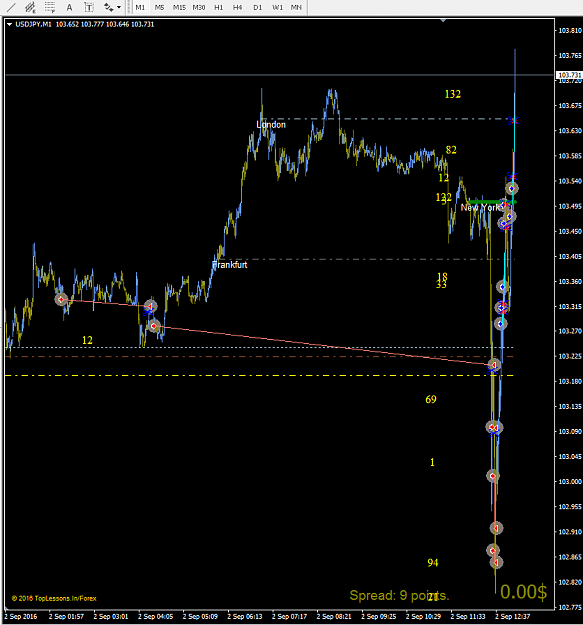Select the Fibonacci retracement tool
Screen dimensions: 583x625
click(x=50, y=7)
